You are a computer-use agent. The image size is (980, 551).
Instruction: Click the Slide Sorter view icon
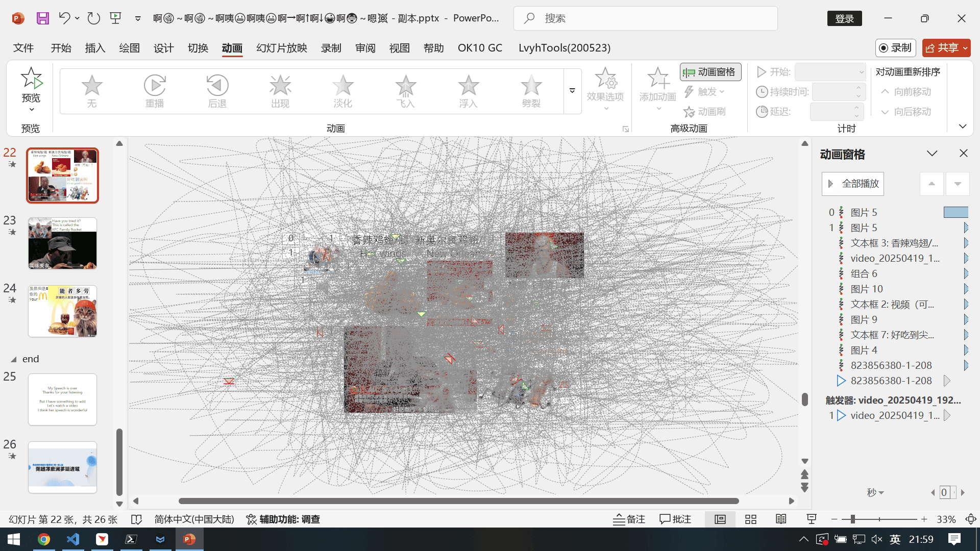(750, 519)
